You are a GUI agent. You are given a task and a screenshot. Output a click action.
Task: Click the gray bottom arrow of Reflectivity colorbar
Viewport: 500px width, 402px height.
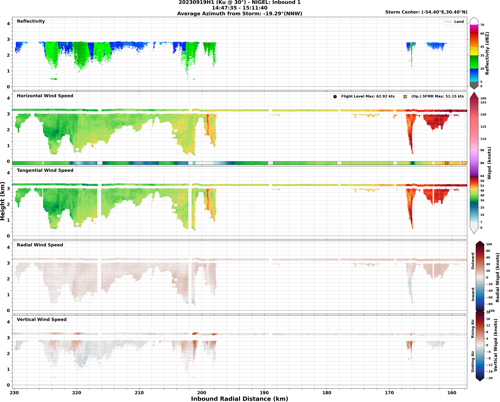[474, 86]
